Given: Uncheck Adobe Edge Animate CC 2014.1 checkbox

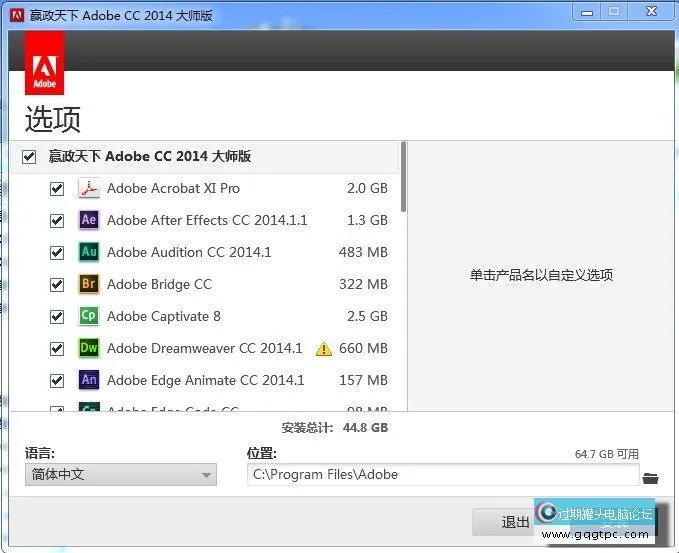Looking at the screenshot, I should (57, 381).
